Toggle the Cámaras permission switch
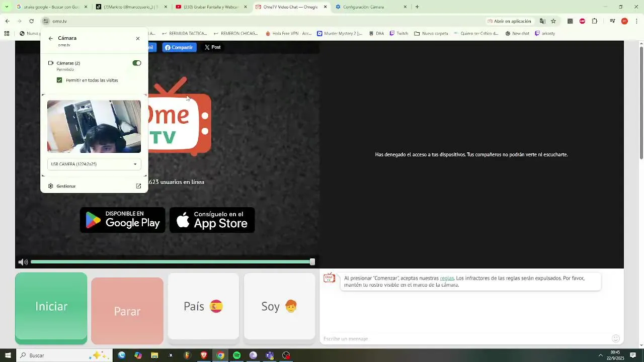 137,63
